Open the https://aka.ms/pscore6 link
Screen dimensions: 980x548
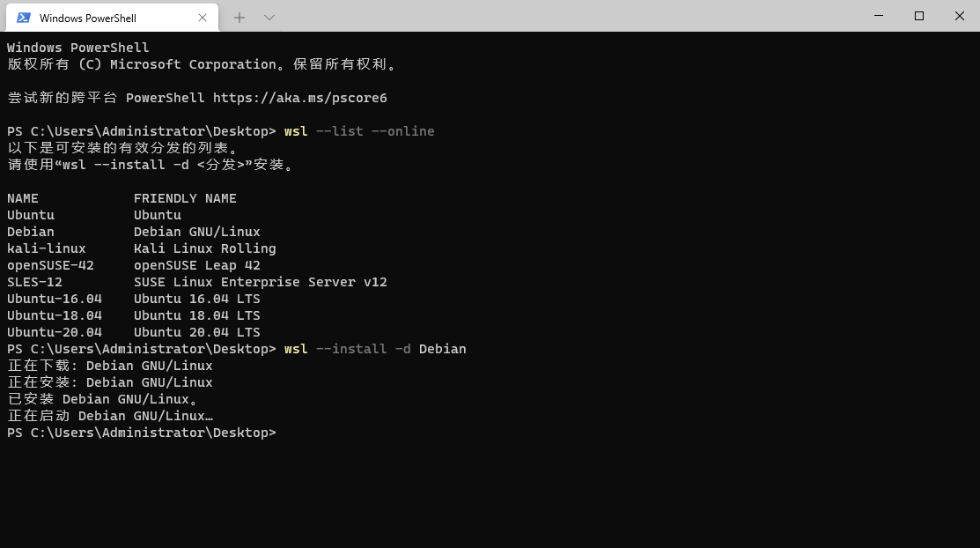[x=300, y=98]
